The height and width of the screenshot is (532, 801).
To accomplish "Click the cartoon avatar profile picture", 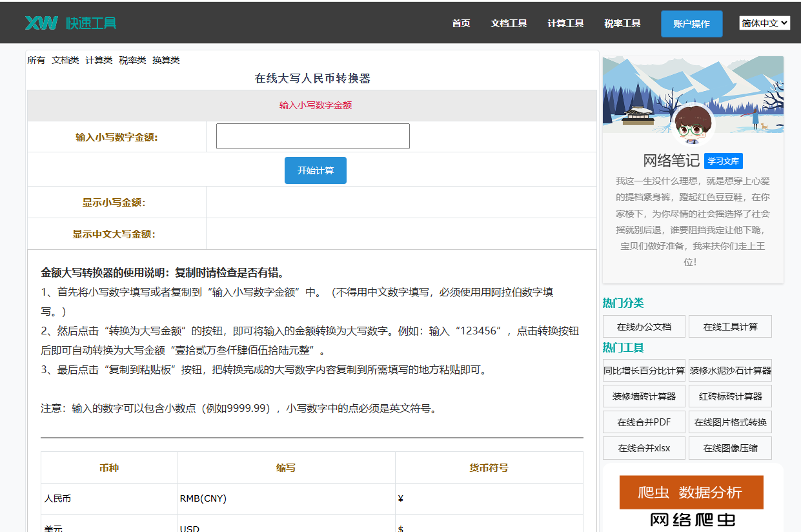I will [x=693, y=125].
